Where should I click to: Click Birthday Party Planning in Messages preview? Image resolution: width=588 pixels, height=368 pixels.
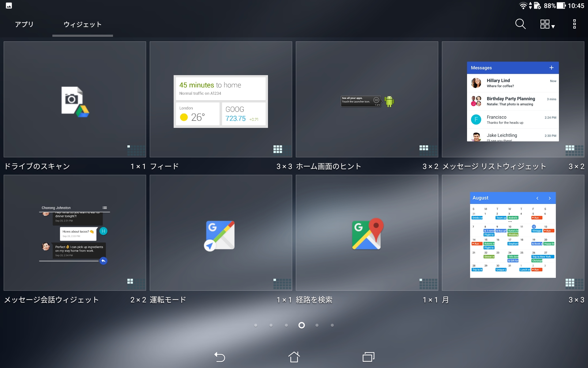pos(513,101)
